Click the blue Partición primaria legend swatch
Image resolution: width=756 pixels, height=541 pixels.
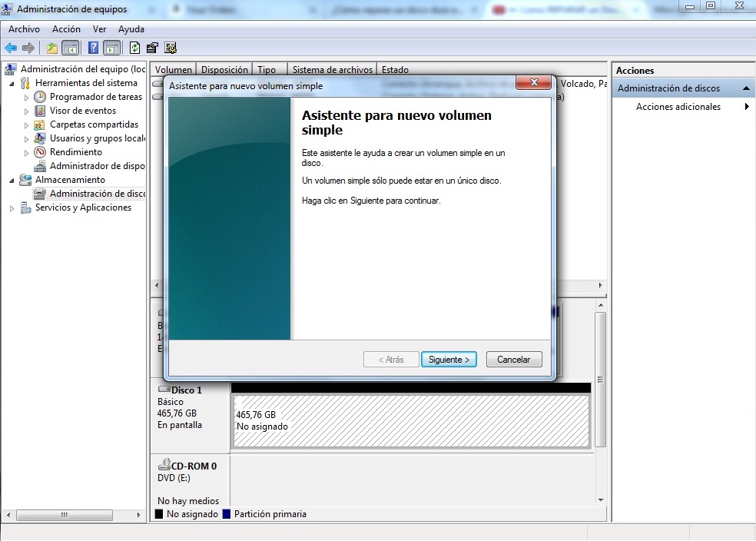[227, 514]
